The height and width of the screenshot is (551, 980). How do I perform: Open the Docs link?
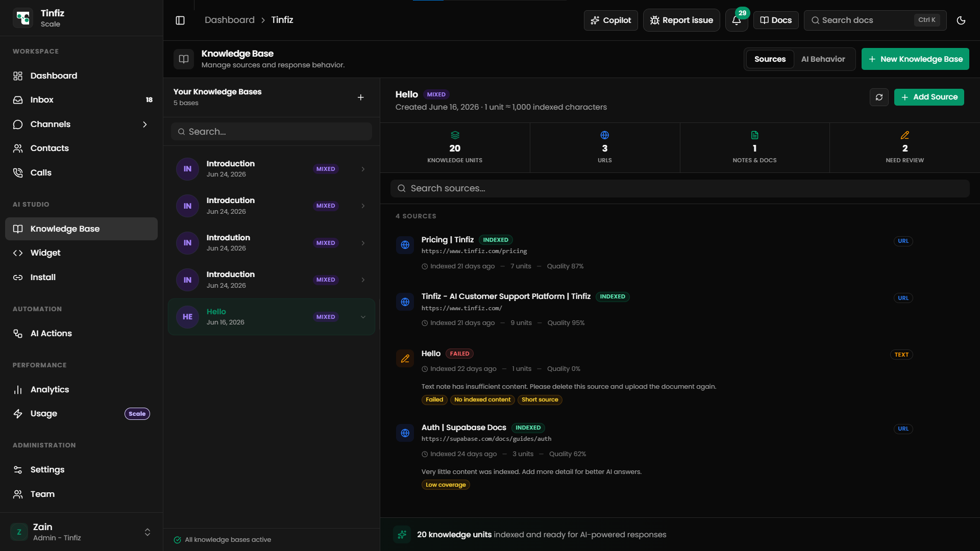(x=776, y=20)
